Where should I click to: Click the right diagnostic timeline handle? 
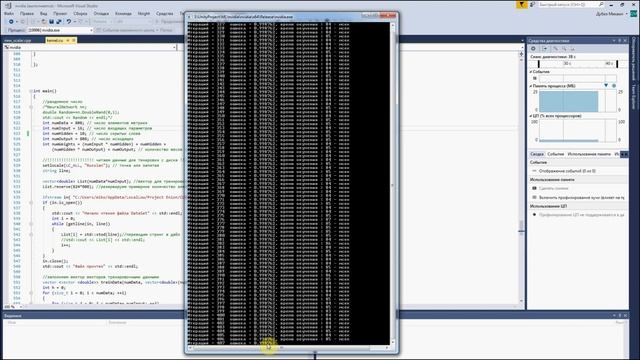click(617, 64)
